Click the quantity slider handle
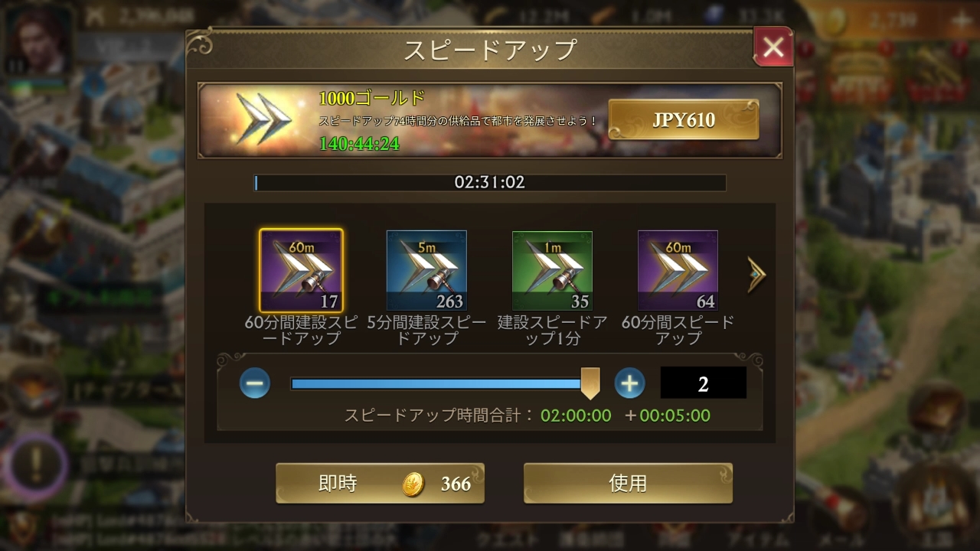 tap(590, 383)
